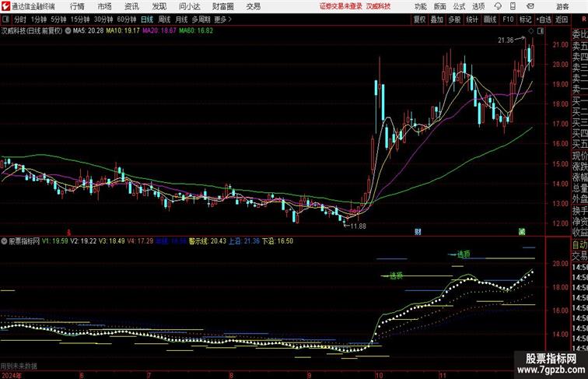Click the green marker icon near November

click(522, 232)
